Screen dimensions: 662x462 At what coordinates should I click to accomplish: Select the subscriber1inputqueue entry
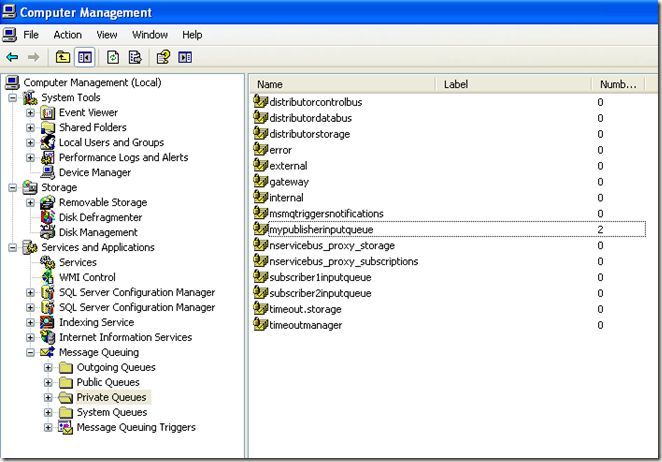pyautogui.click(x=320, y=277)
